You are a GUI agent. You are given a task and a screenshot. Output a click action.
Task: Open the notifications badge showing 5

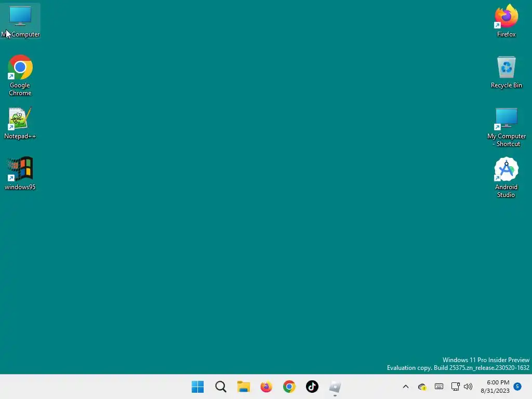point(517,387)
